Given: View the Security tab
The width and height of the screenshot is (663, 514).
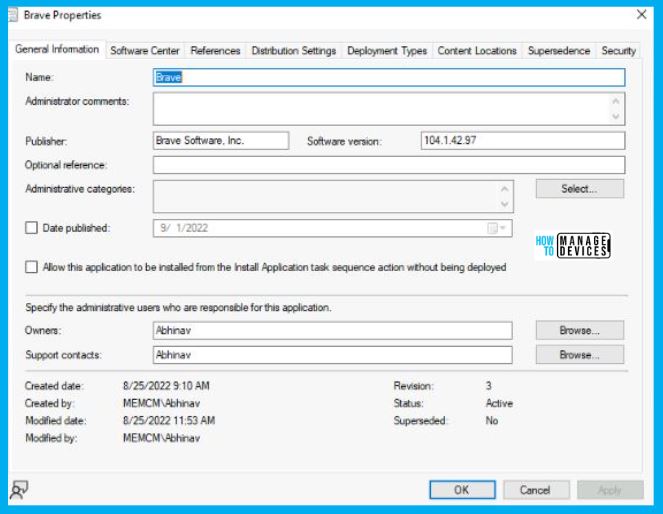Looking at the screenshot, I should (619, 51).
